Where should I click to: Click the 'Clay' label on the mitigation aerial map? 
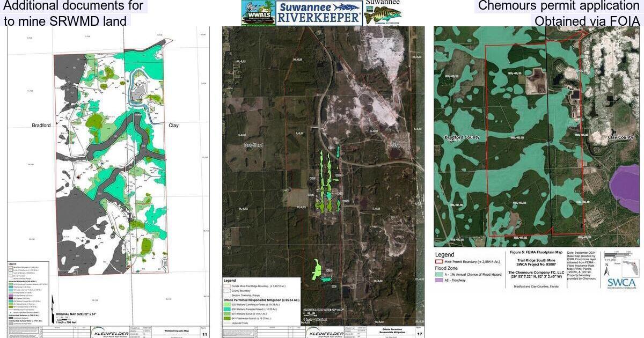coord(396,145)
